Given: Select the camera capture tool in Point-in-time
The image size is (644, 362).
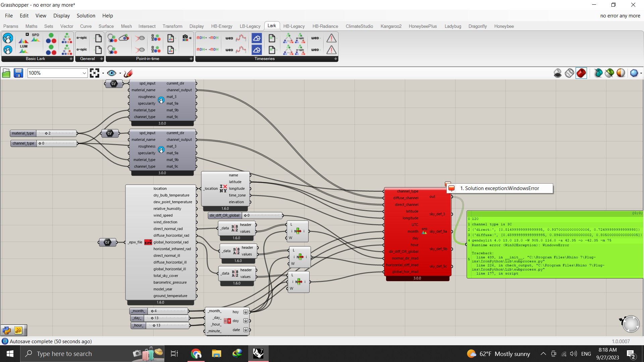Looking at the screenshot, I should tap(185, 38).
